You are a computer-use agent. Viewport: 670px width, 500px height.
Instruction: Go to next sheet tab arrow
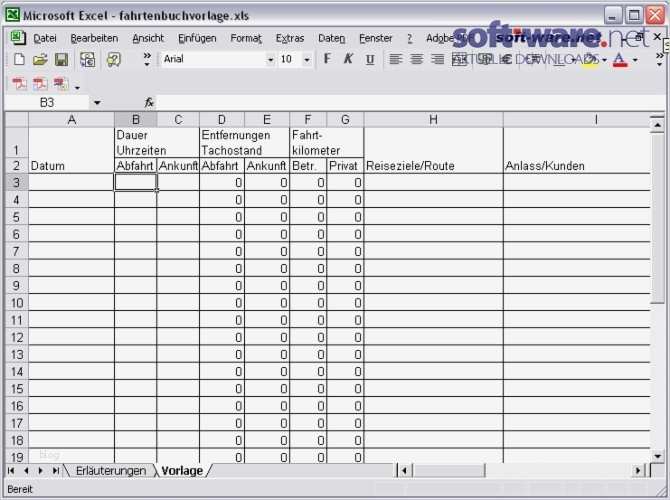click(41, 471)
